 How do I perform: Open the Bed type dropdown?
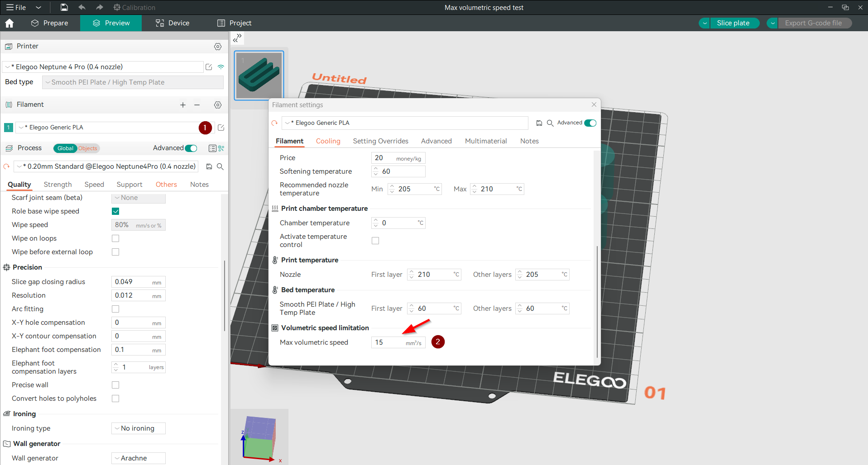click(x=133, y=82)
